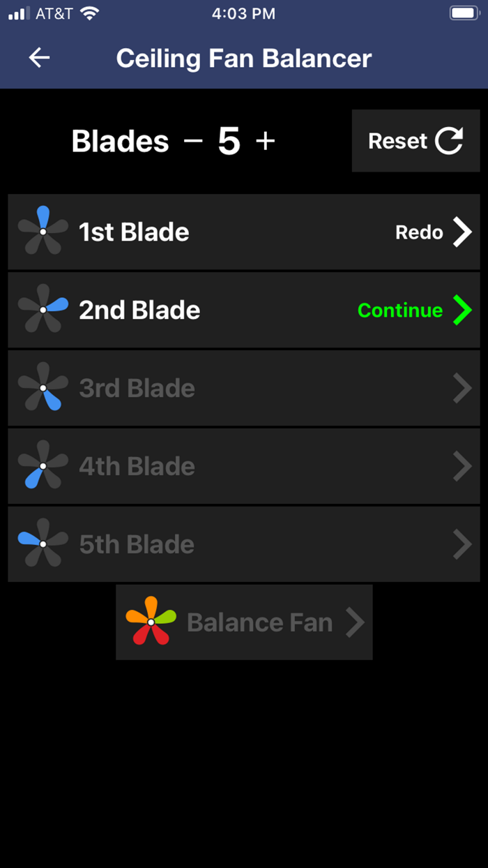
Task: Click the 3rd Blade fan icon
Action: tap(43, 388)
